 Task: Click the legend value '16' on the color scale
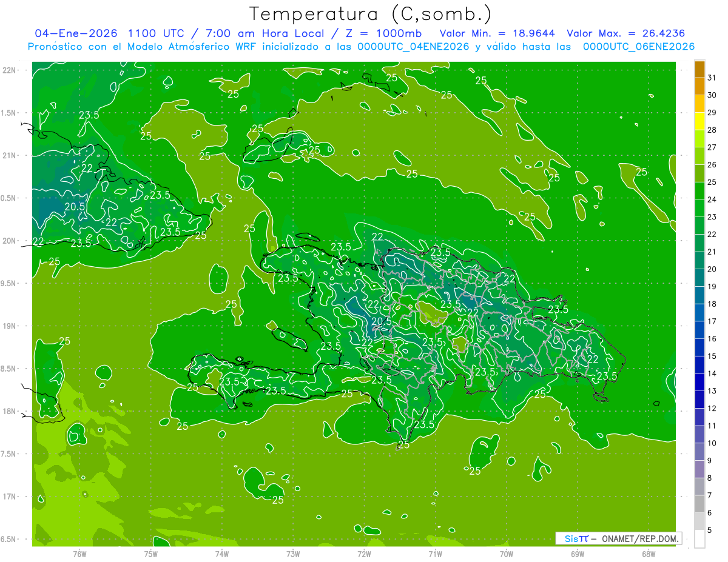(712, 339)
